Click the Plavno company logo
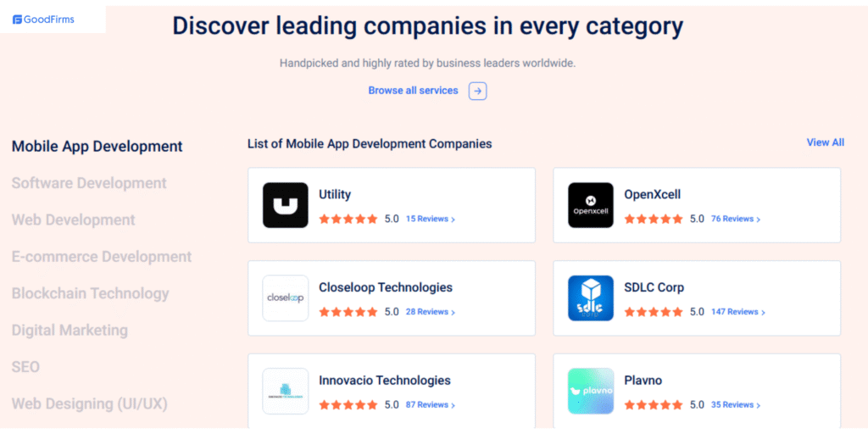This screenshot has width=868, height=434. click(591, 391)
